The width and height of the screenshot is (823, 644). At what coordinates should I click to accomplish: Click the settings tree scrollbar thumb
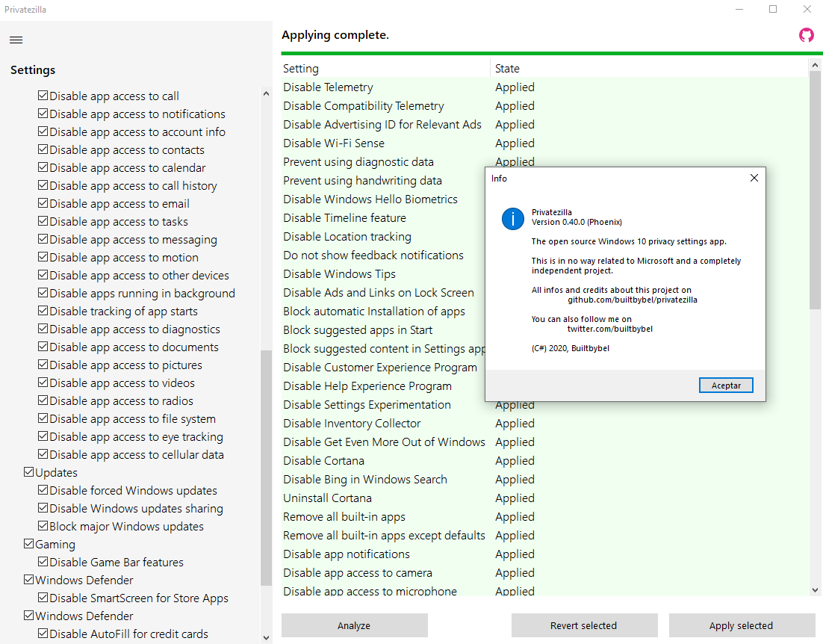click(x=266, y=468)
